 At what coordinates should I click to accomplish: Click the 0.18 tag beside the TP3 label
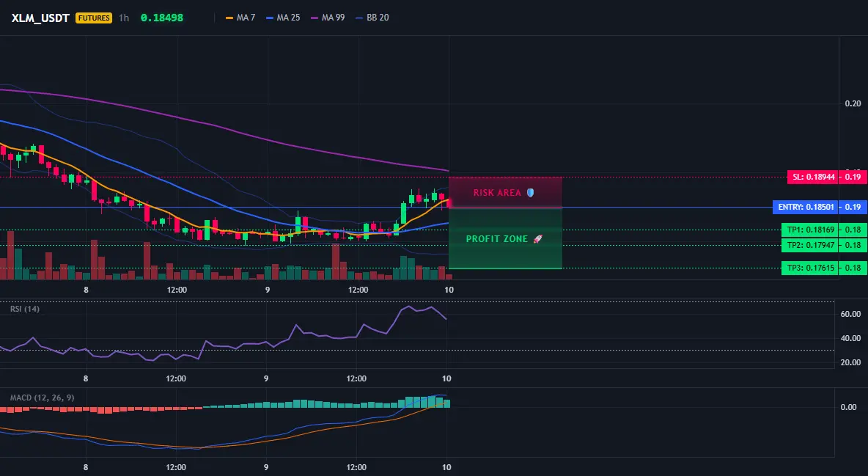point(853,268)
